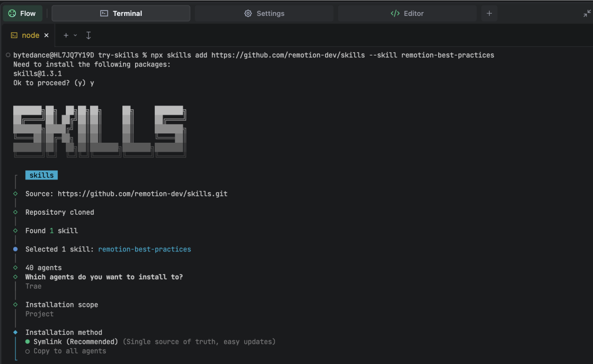
Task: Open the remotion-dev/skills URL in the command line
Action: [288, 55]
